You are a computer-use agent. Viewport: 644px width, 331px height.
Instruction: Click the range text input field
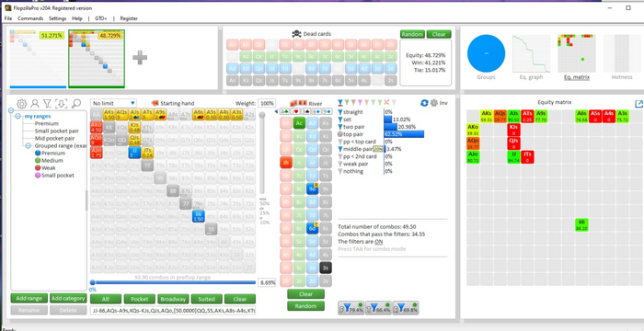(x=173, y=312)
